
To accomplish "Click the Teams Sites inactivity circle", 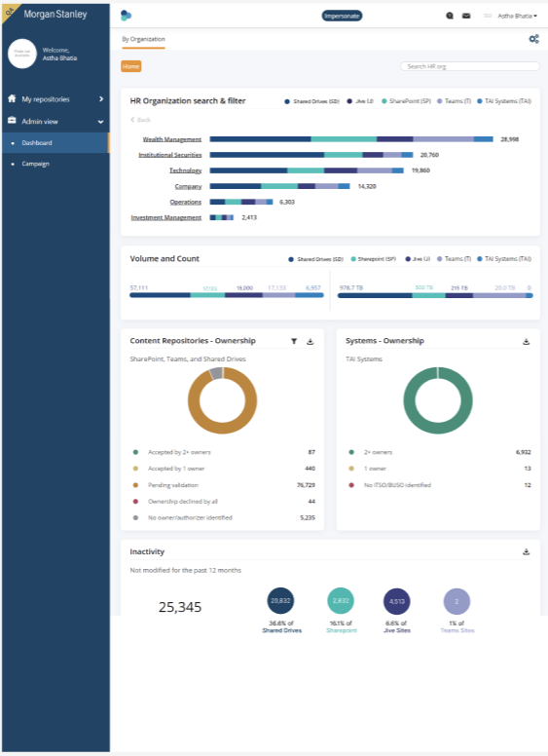I will pos(457,601).
